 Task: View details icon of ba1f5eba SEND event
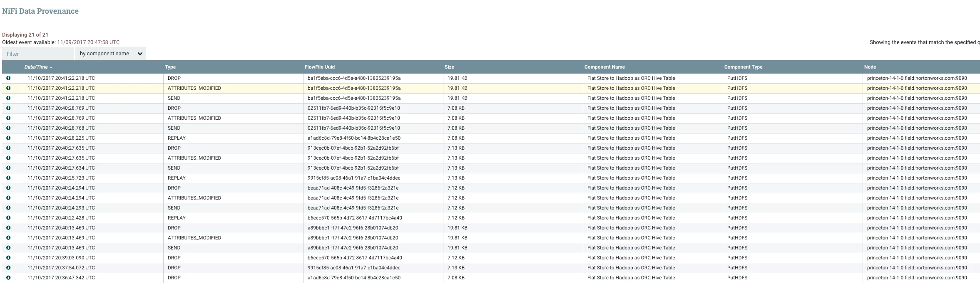point(8,98)
